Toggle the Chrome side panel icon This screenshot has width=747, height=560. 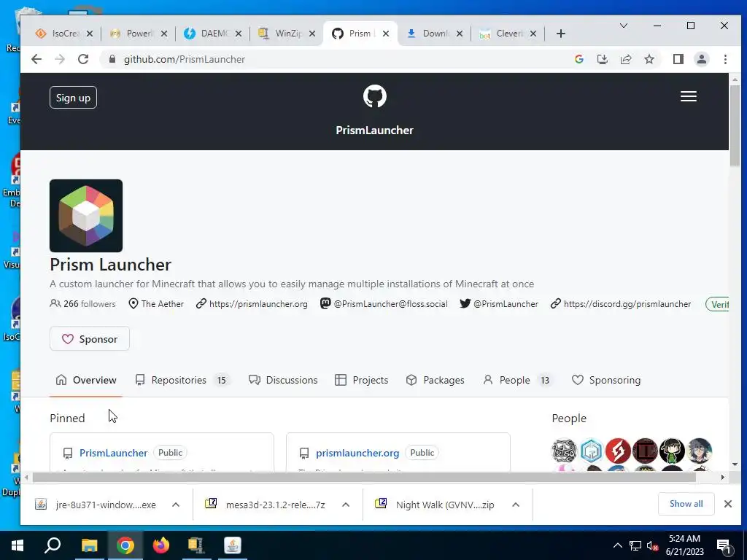pos(678,59)
